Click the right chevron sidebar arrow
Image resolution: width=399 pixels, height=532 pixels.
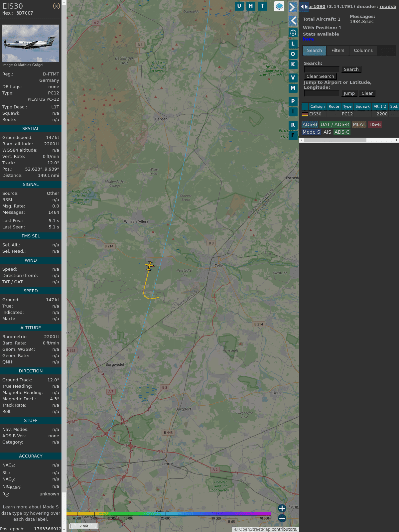293,7
